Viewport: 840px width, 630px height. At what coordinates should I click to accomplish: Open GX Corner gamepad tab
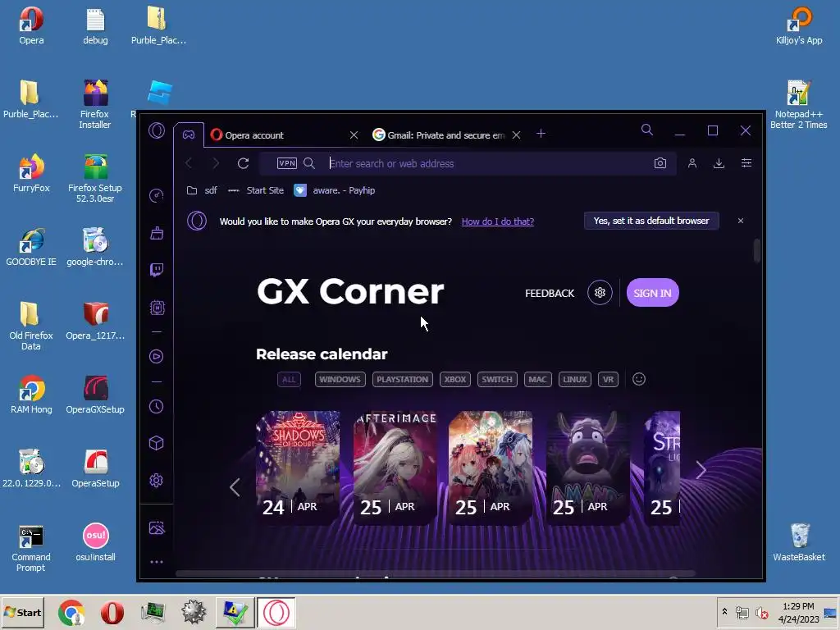[189, 135]
